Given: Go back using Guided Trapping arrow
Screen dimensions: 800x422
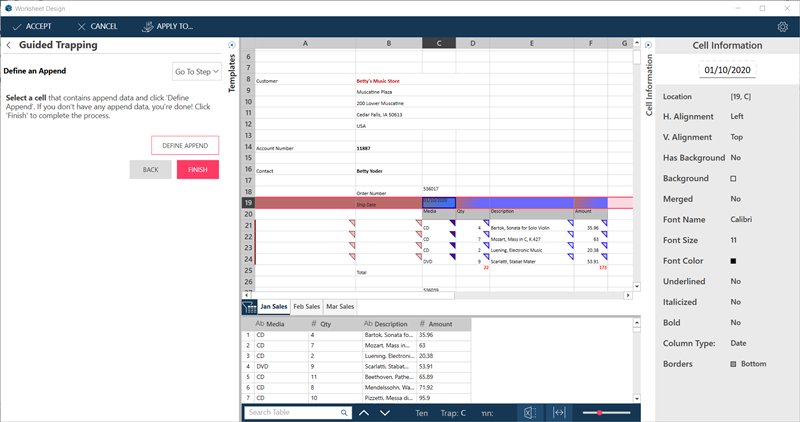Looking at the screenshot, I should point(9,45).
